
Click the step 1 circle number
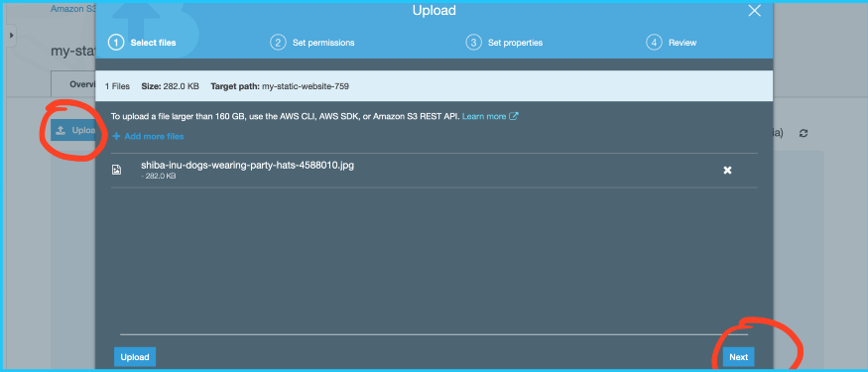(x=116, y=43)
